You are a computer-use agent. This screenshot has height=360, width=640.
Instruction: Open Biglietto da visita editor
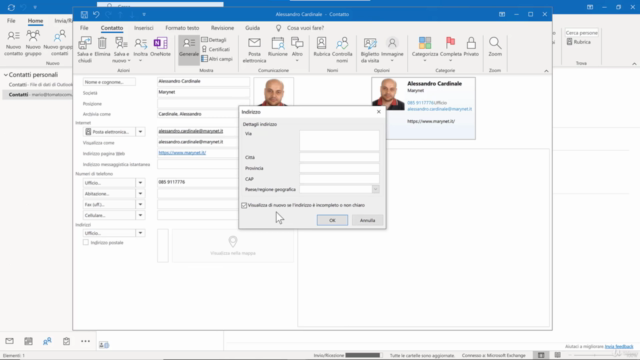pyautogui.click(x=370, y=50)
